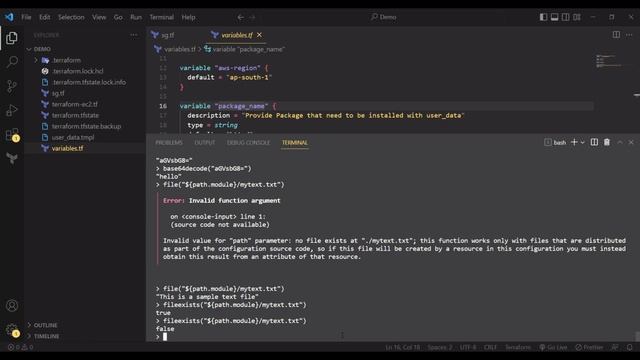
Task: Click the Go Live status button
Action: point(553,347)
